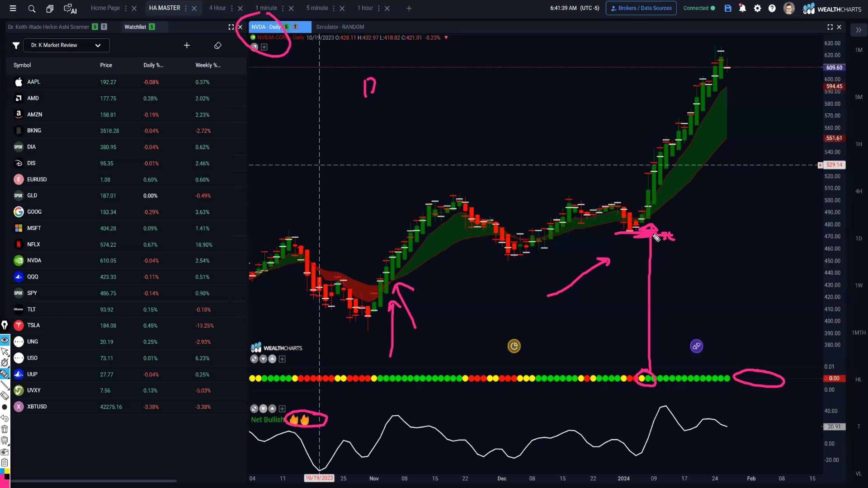Save the workspace with the floppy disk icon
The image size is (868, 488).
(x=728, y=8)
